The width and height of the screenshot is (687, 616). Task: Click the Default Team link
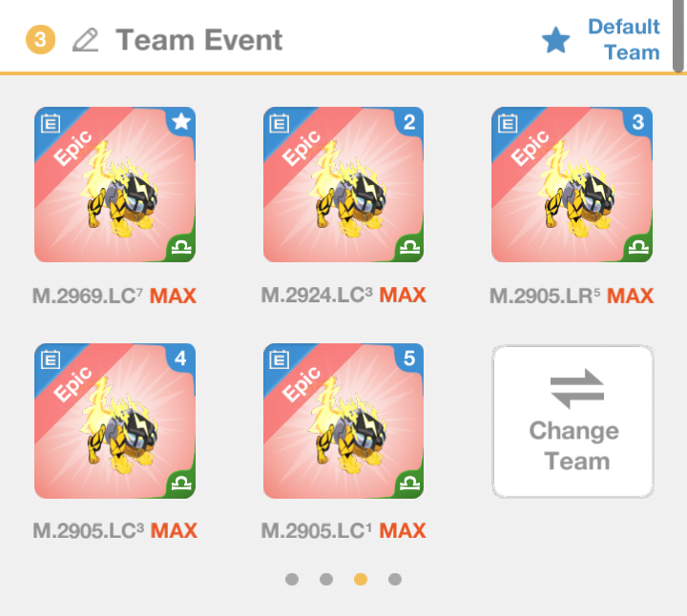coord(624,39)
